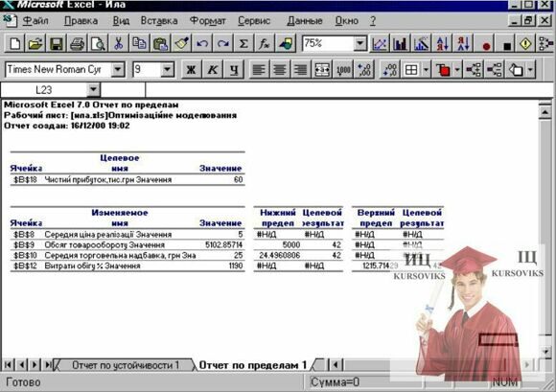Screen dimensions: 556x392
Task: Open the Файл menu
Action: tap(35, 21)
